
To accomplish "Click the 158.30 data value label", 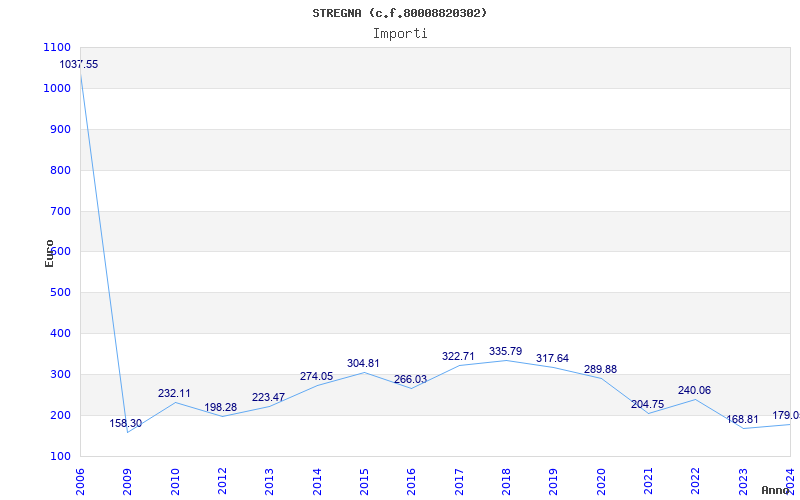I will 126,423.
